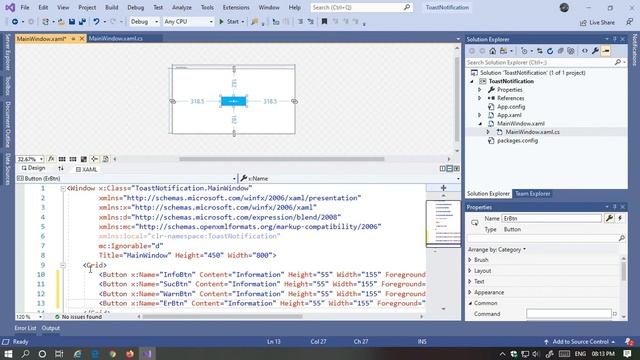The width and height of the screenshot is (640, 360).
Task: Toggle Horizontal Split layout icon
Action: pos(450,169)
